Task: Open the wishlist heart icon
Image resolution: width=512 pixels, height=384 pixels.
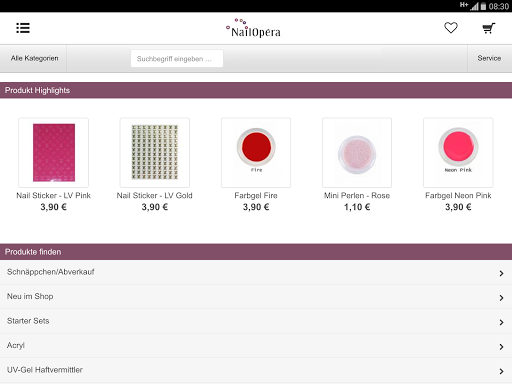Action: (x=451, y=28)
